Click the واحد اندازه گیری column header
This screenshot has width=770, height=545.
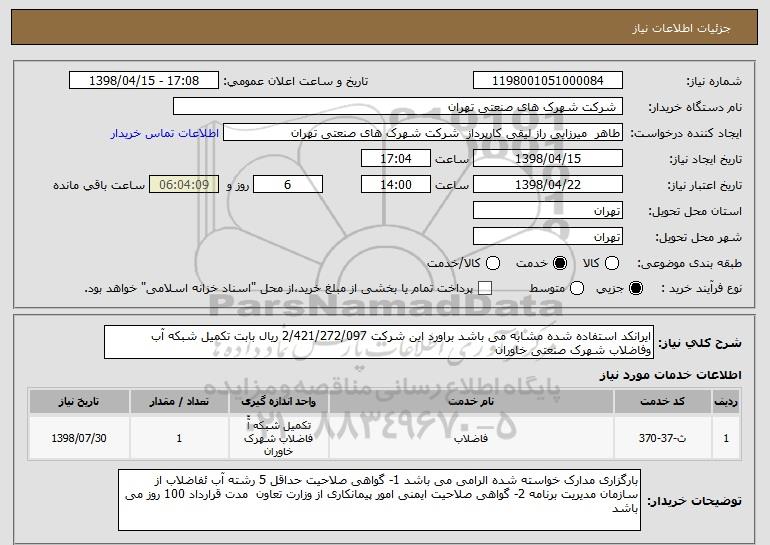pos(278,401)
